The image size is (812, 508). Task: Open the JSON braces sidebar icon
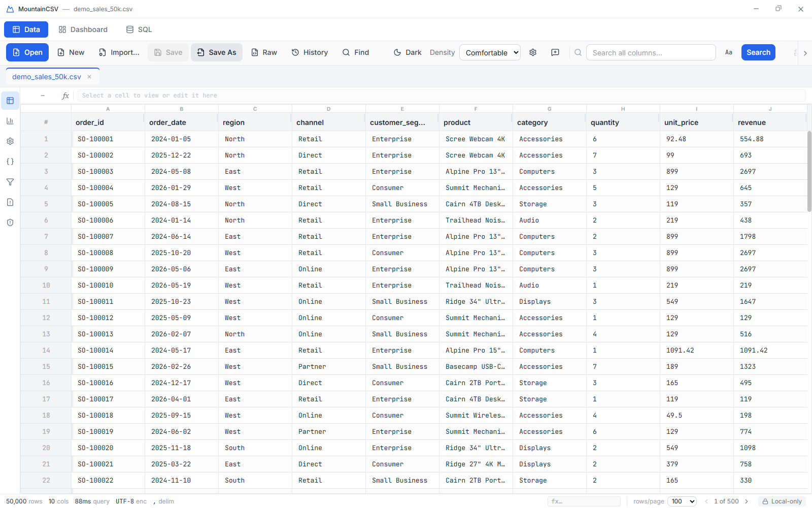(x=10, y=162)
